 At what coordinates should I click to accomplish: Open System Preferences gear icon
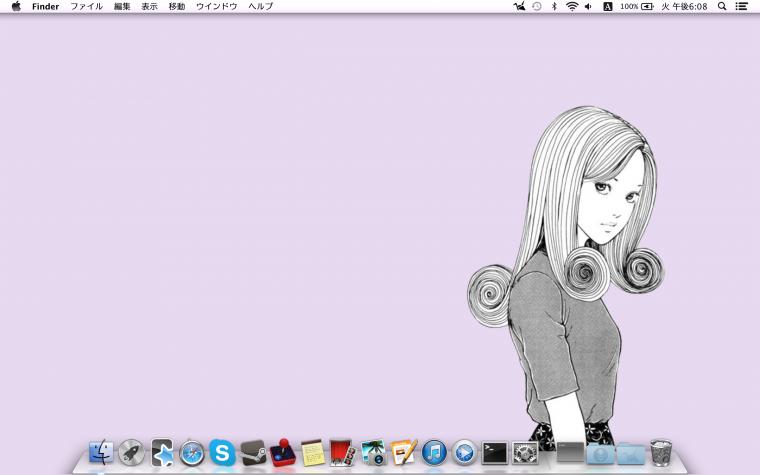click(x=525, y=453)
